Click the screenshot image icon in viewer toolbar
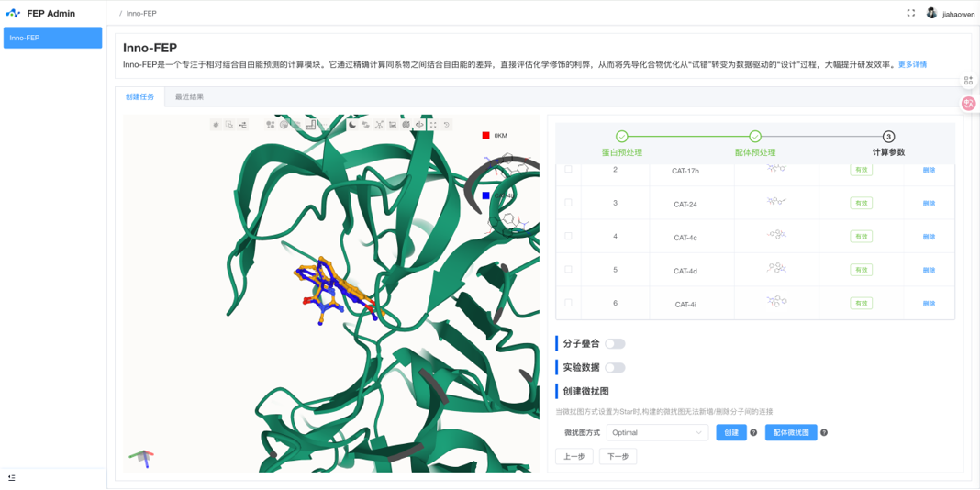 [393, 125]
